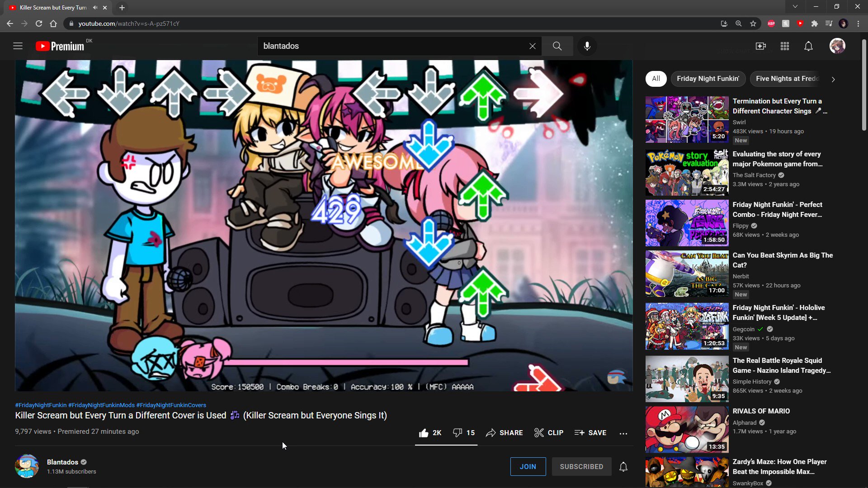Open Zardy's Maze video title
Screen dimensions: 868x488
point(779,467)
